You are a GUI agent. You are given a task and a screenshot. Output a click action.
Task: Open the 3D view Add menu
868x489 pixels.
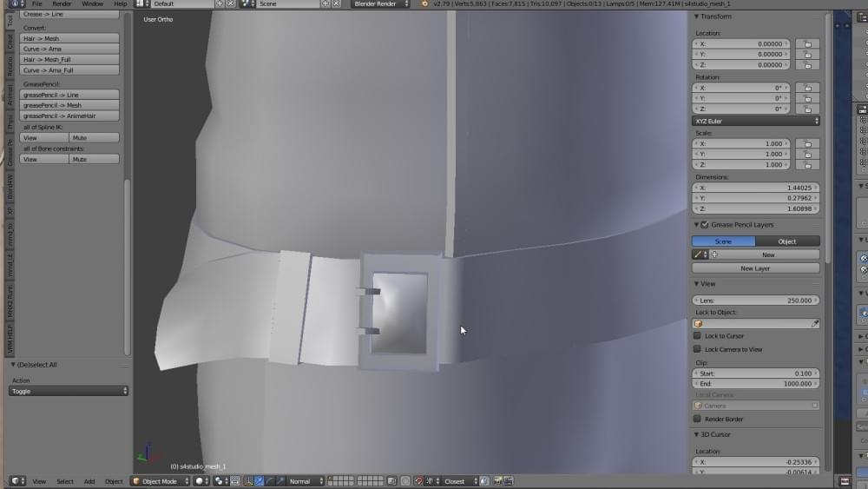click(89, 481)
